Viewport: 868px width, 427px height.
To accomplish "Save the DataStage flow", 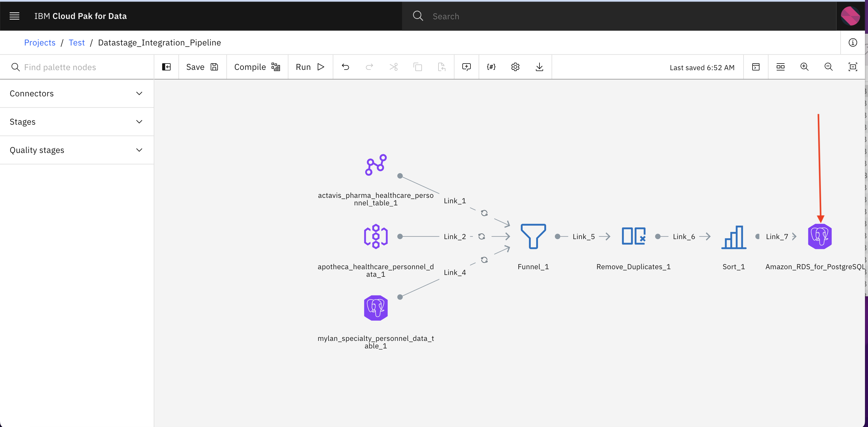I will [202, 67].
